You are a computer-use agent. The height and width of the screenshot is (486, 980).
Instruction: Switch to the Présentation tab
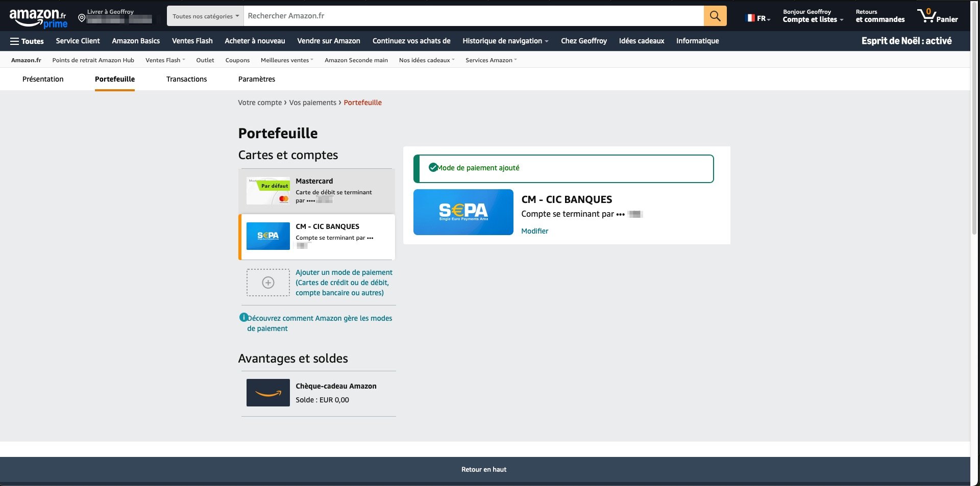pyautogui.click(x=43, y=79)
